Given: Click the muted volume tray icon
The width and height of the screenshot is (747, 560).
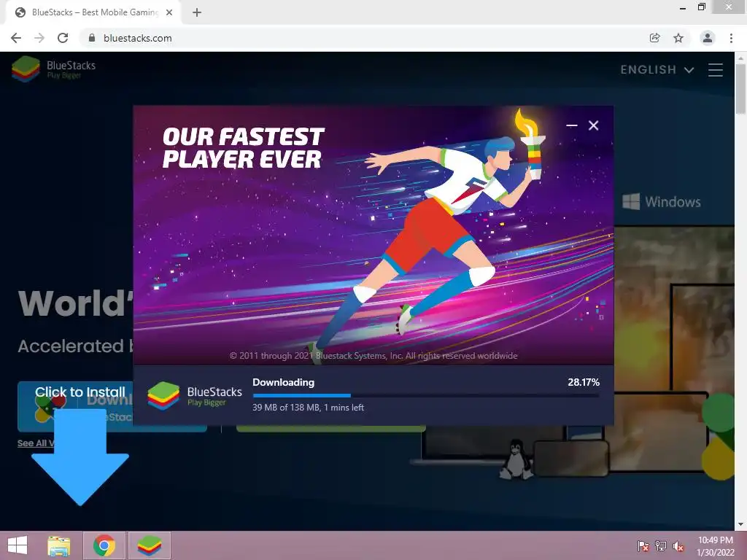Looking at the screenshot, I should click(678, 546).
